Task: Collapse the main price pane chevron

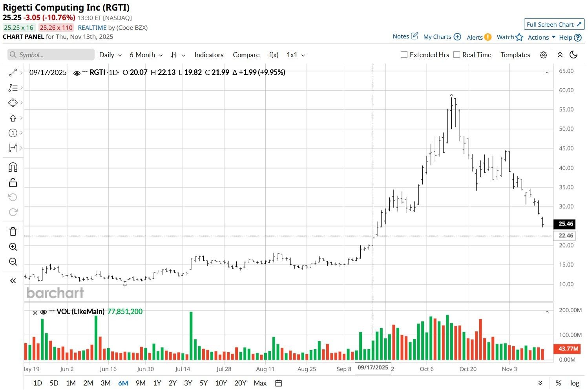Action: click(x=547, y=73)
